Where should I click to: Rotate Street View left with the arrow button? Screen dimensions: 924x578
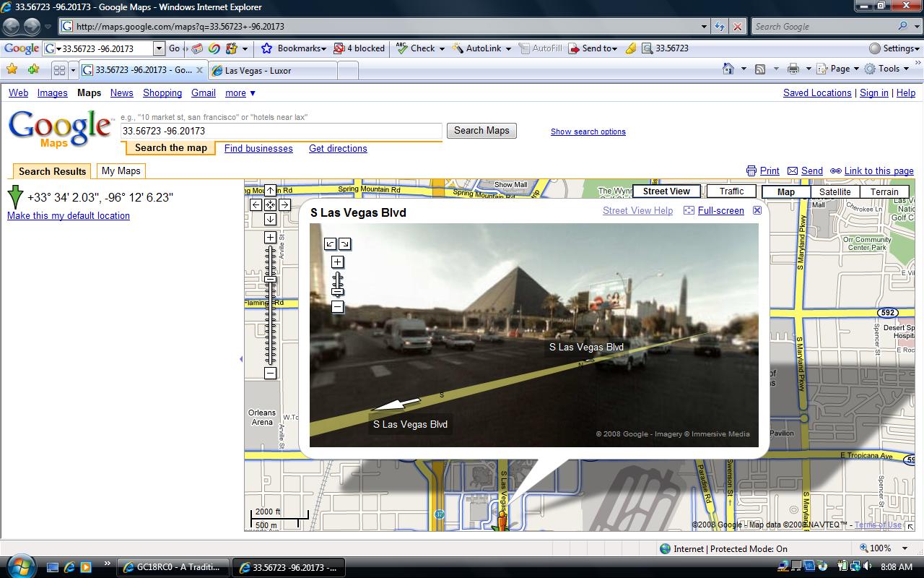coord(330,244)
